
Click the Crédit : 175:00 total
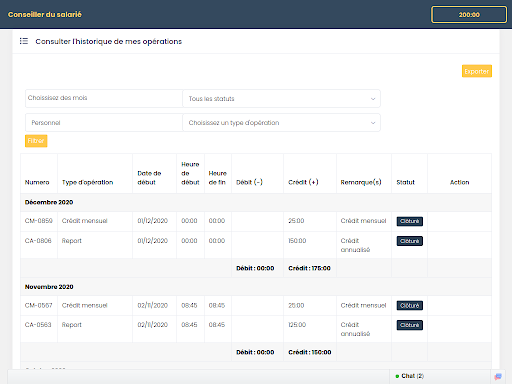(x=309, y=268)
